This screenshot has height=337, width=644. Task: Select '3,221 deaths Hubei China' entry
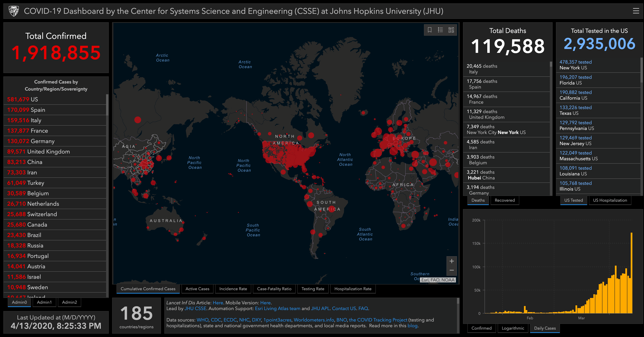[x=506, y=175]
